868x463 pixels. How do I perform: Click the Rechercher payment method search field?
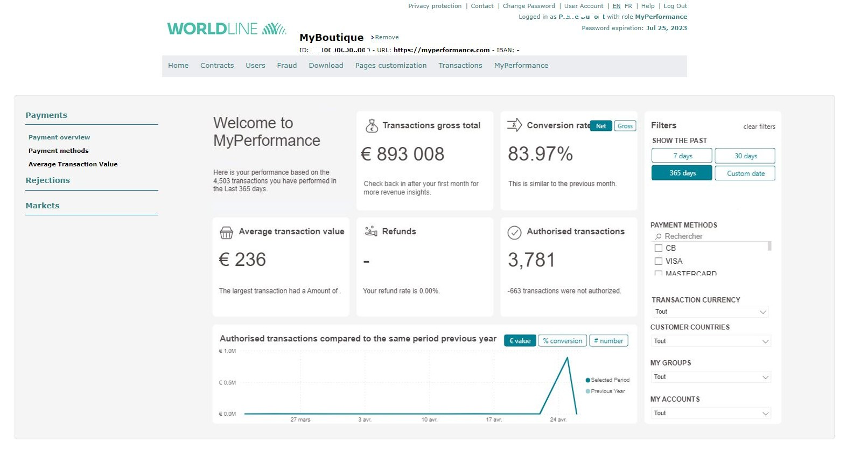711,236
